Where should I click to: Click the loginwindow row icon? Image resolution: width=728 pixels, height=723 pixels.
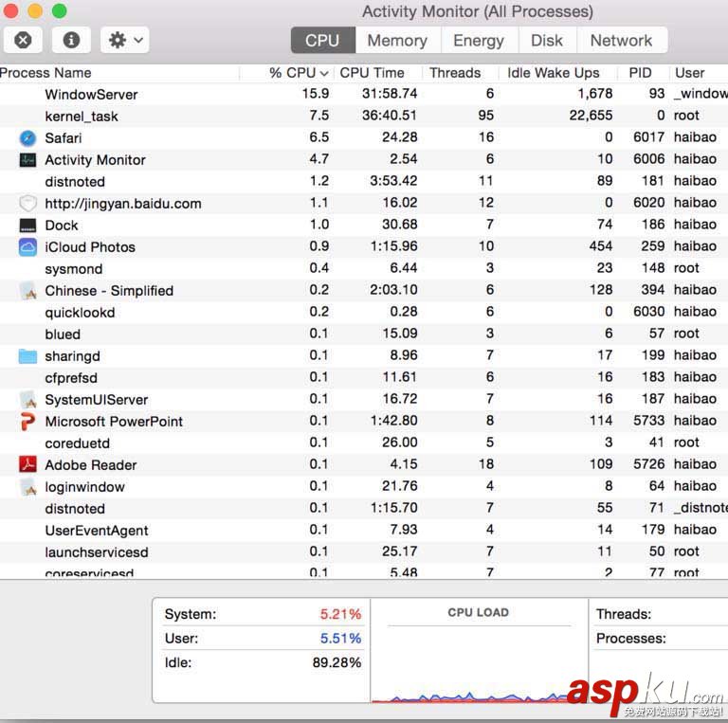(28, 487)
